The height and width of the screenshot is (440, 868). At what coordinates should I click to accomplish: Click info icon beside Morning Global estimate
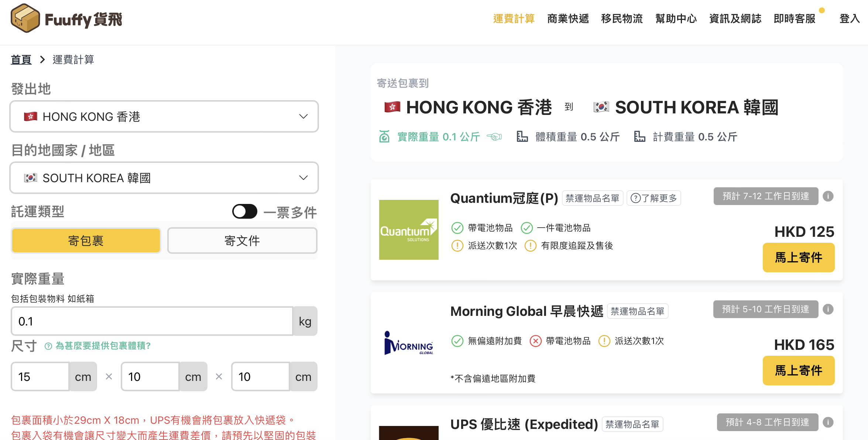pos(828,309)
